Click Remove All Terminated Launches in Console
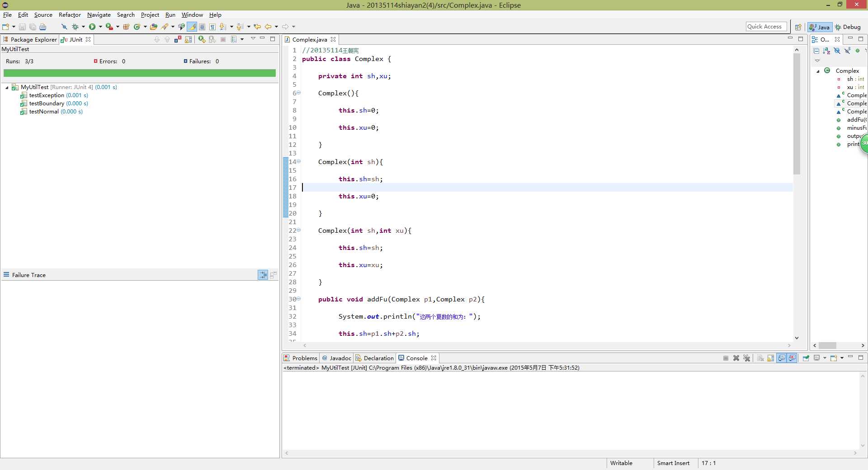The width and height of the screenshot is (868, 470). click(x=746, y=358)
